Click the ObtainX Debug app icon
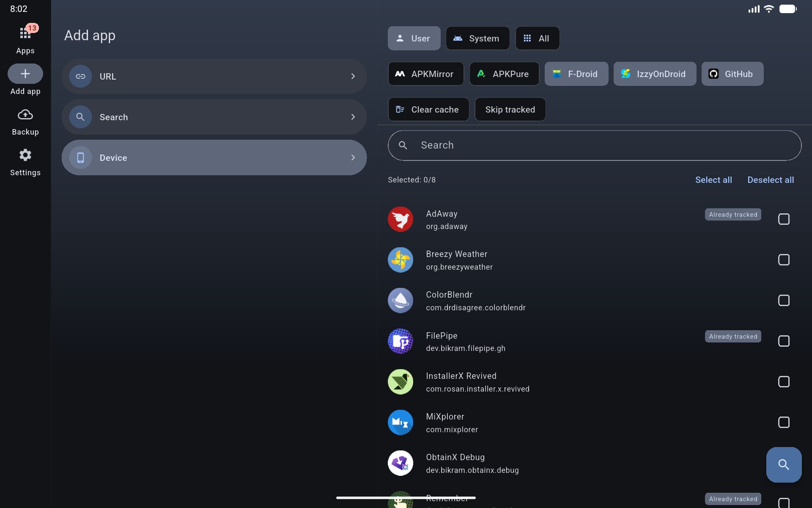 (401, 463)
